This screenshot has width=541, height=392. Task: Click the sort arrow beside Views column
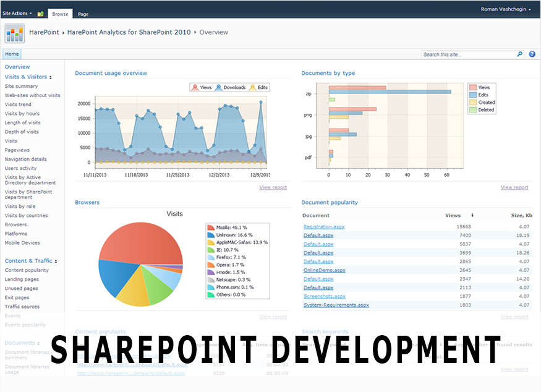(472, 216)
